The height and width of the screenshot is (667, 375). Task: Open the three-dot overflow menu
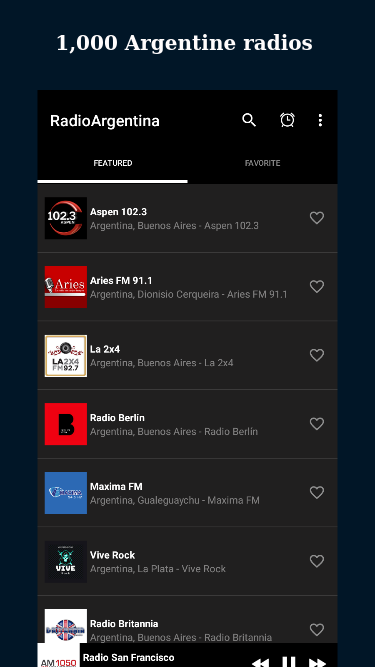320,120
